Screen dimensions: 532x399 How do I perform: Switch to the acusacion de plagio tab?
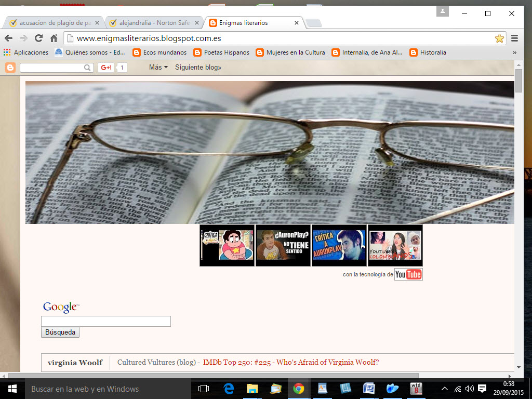(51, 23)
